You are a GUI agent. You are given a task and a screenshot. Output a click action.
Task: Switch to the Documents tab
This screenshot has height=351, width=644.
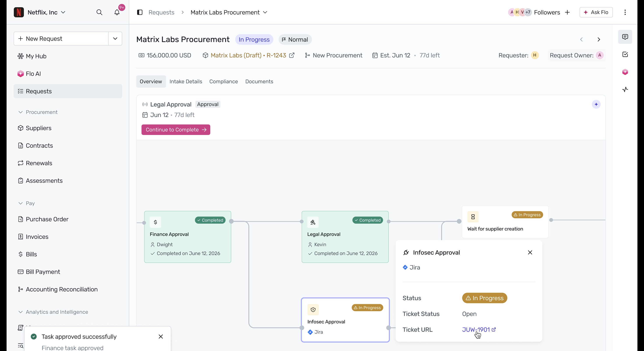[259, 82]
